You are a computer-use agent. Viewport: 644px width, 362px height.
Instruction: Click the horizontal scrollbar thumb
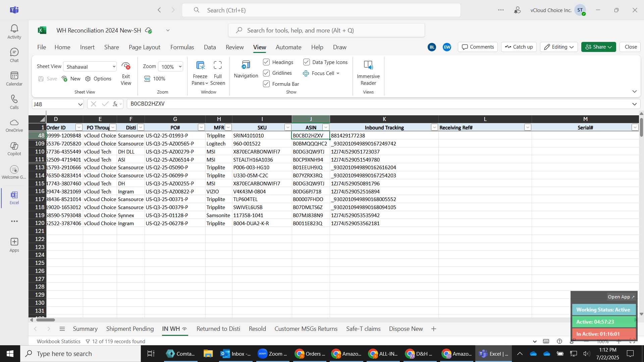click(45, 320)
